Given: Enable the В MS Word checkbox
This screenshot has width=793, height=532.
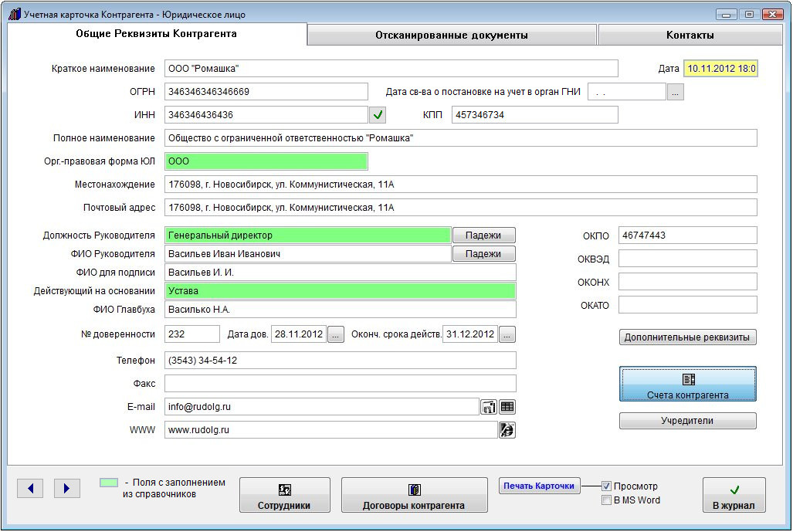Looking at the screenshot, I should tap(607, 500).
